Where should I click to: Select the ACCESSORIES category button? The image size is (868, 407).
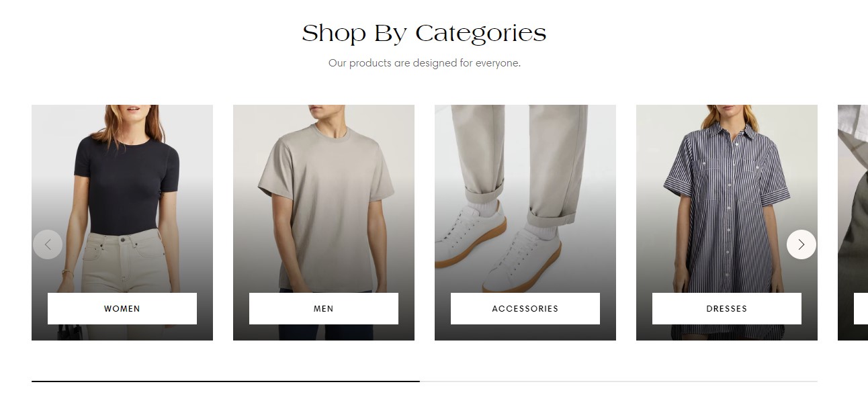pos(525,308)
